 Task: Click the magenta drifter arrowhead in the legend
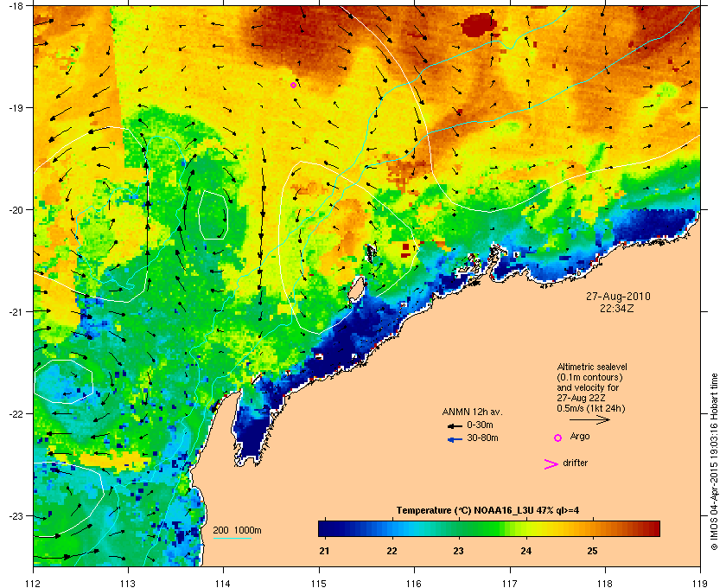551,464
